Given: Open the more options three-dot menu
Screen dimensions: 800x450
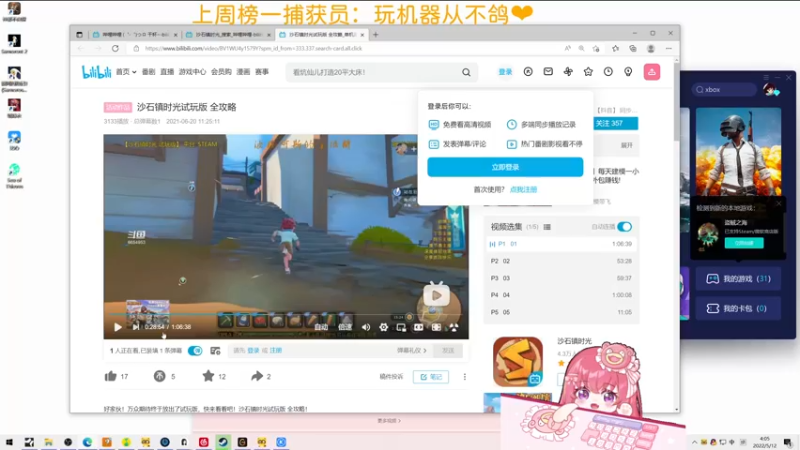Looking at the screenshot, I should tap(464, 377).
